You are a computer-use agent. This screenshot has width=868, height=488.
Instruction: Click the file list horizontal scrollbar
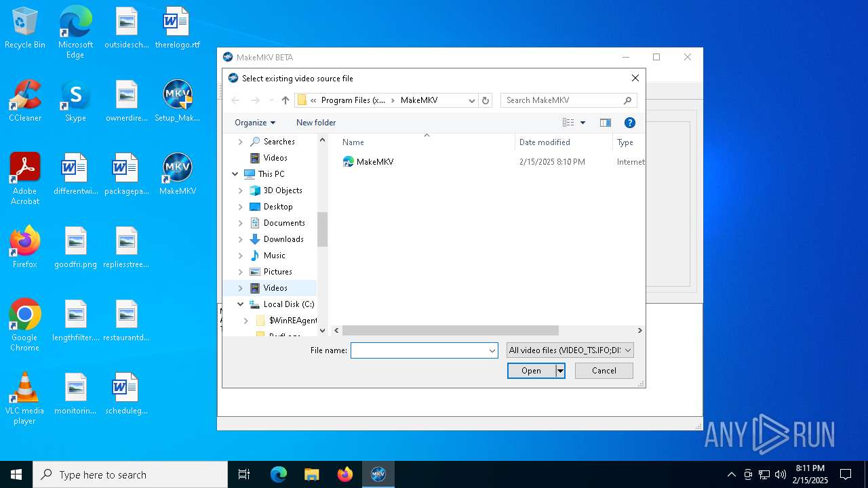(450, 331)
